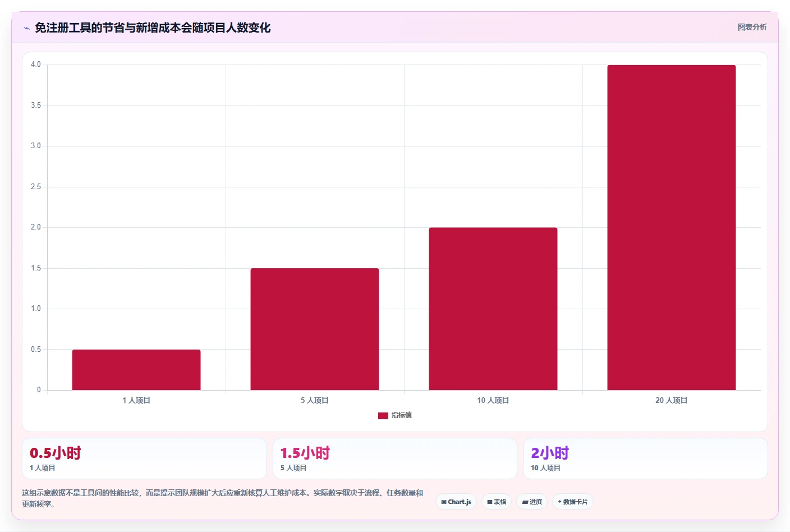Click the caption 5 人项目 under 1.5小时

pyautogui.click(x=293, y=467)
